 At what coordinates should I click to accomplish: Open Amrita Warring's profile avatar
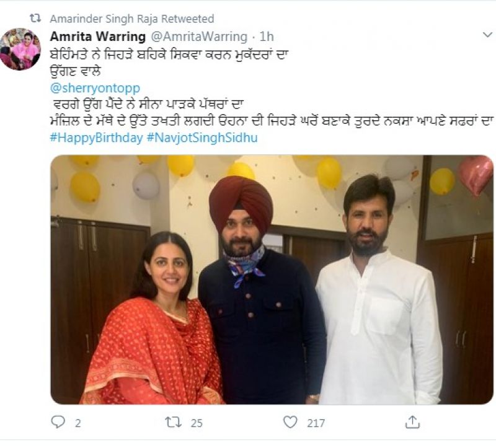tap(20, 49)
